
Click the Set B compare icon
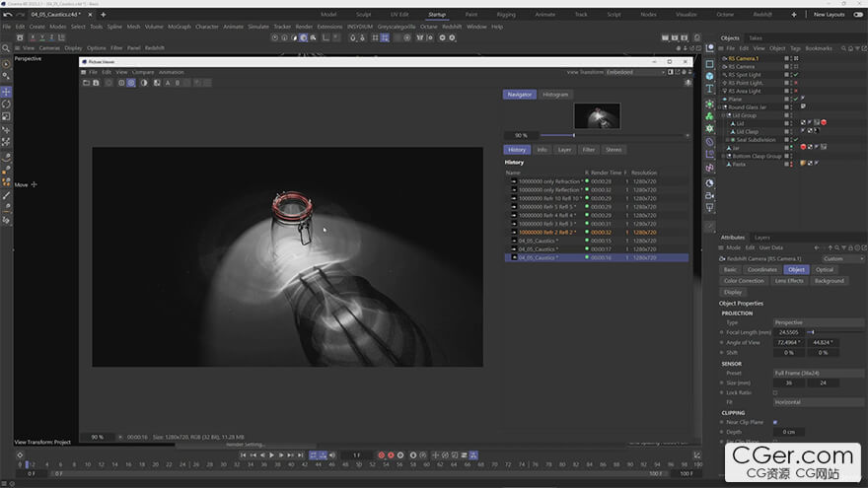point(178,83)
